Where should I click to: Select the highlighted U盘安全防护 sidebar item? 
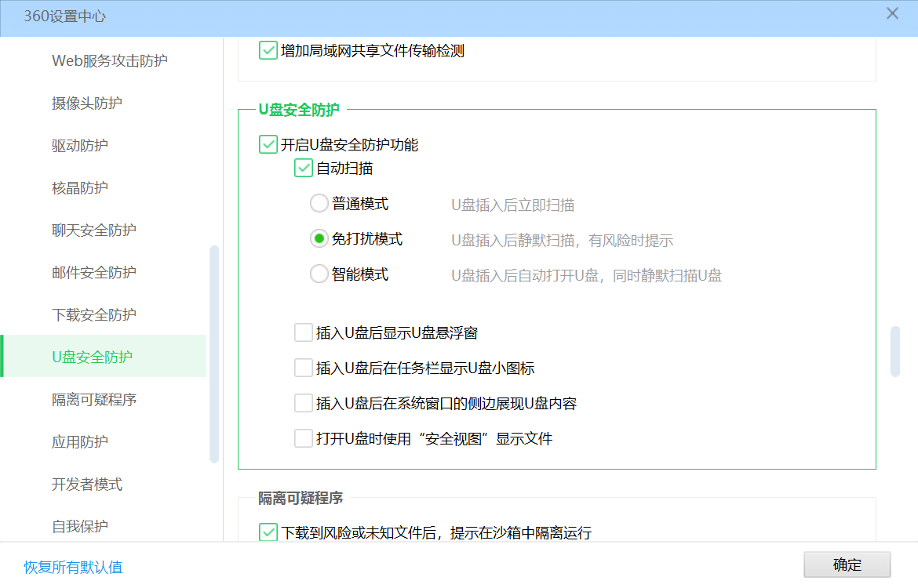104,356
